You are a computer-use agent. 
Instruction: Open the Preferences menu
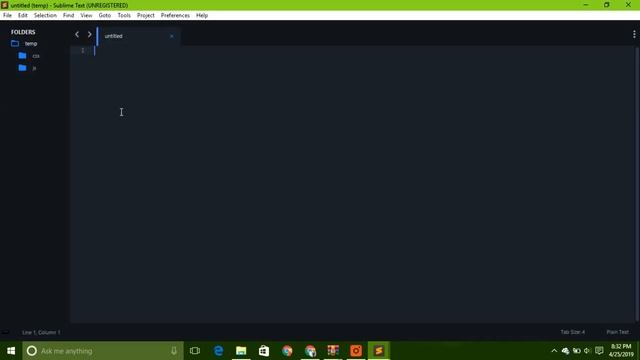pos(175,16)
